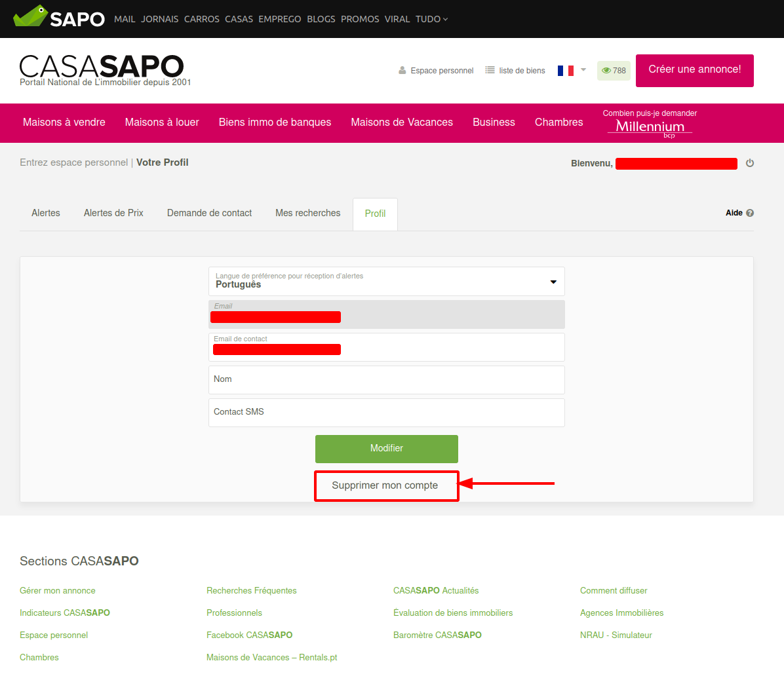
Task: Click into the Nom input field
Action: pos(386,380)
